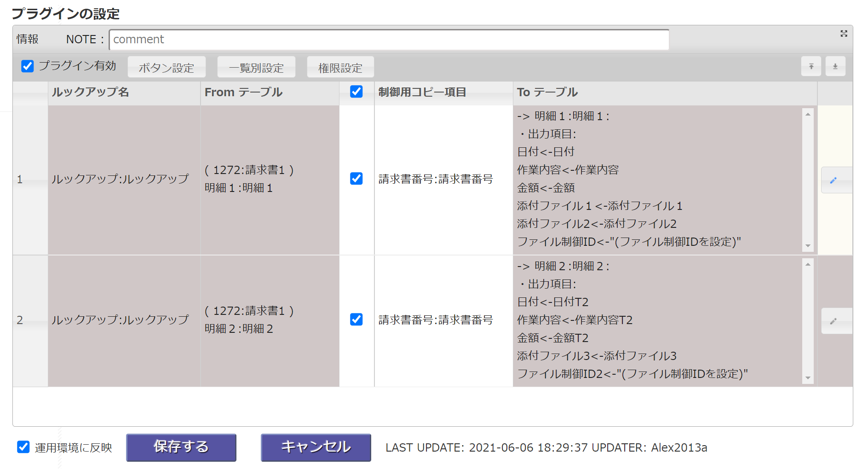
Task: Click 請求書番号:請求書番号 in row 2
Action: pos(436,320)
